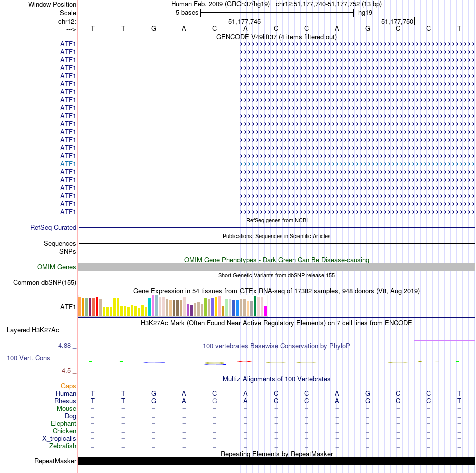The image size is (476, 473).
Task: Select the Human alignment row label
Action: pos(66,393)
